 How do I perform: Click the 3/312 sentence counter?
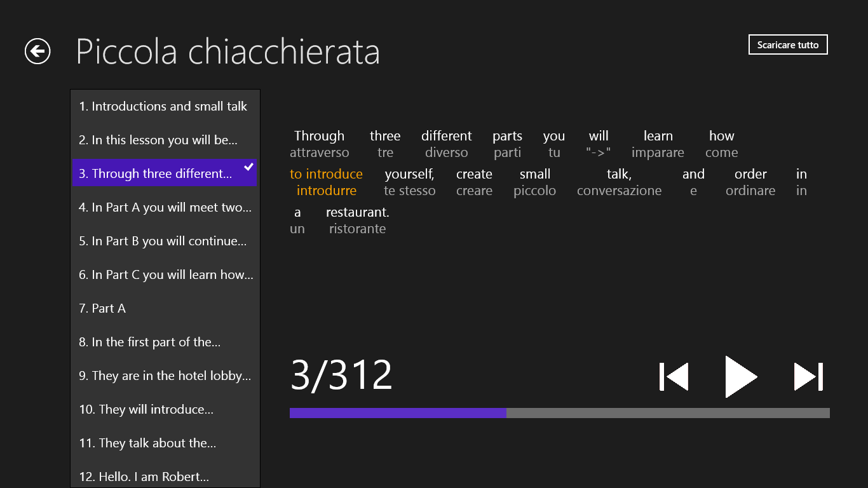click(x=341, y=375)
